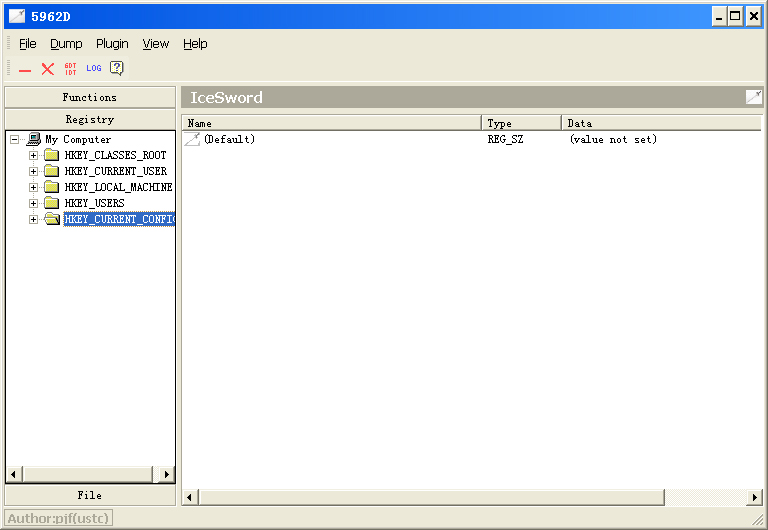Select the HKEY_CLASSES_ROOT label
Viewport: 768px width, 530px height.
(x=116, y=155)
